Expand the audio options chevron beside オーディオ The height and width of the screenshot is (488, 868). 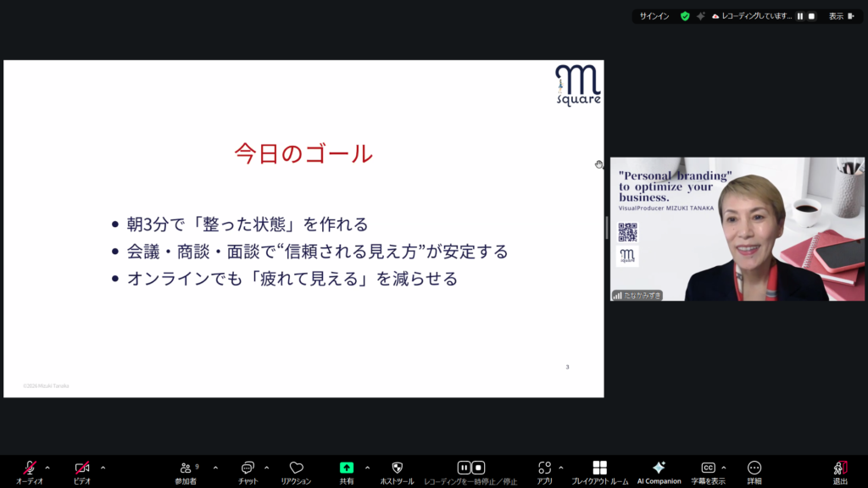(47, 468)
